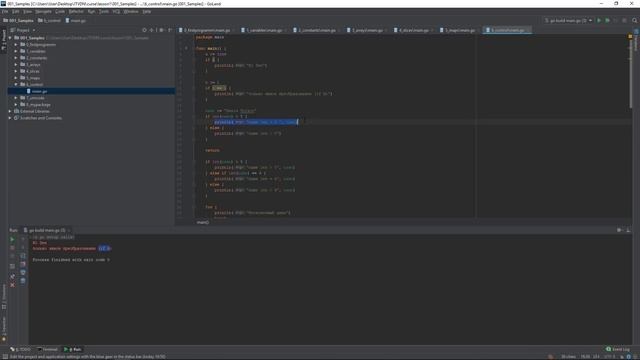Select the 5_maps folder row
This screenshot has height=360, width=640.
[91, 78]
